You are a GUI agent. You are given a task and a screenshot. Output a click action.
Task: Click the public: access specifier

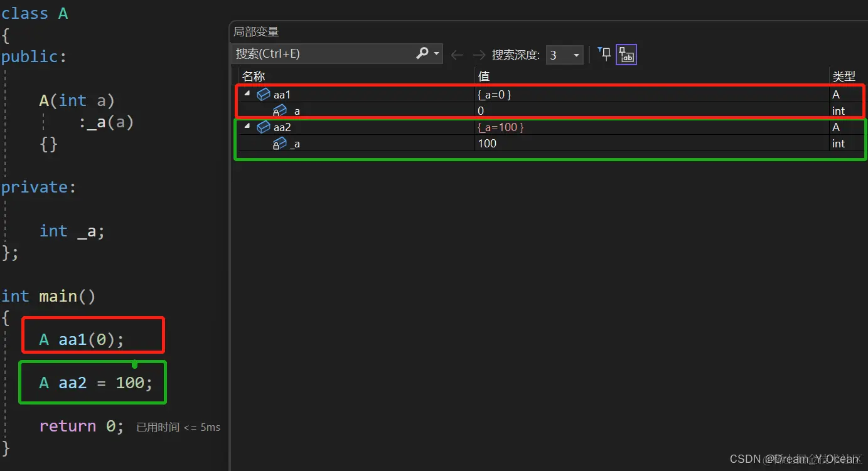tap(34, 56)
